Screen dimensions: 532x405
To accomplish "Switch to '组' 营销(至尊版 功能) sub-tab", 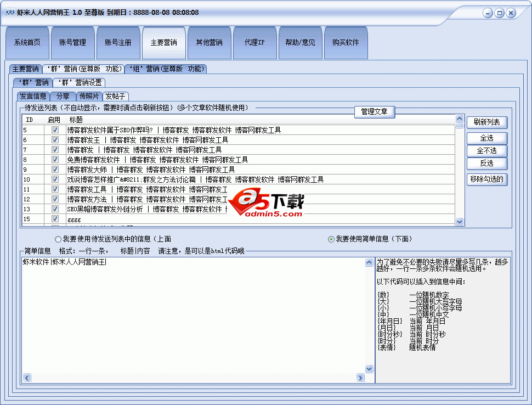I will 166,69.
